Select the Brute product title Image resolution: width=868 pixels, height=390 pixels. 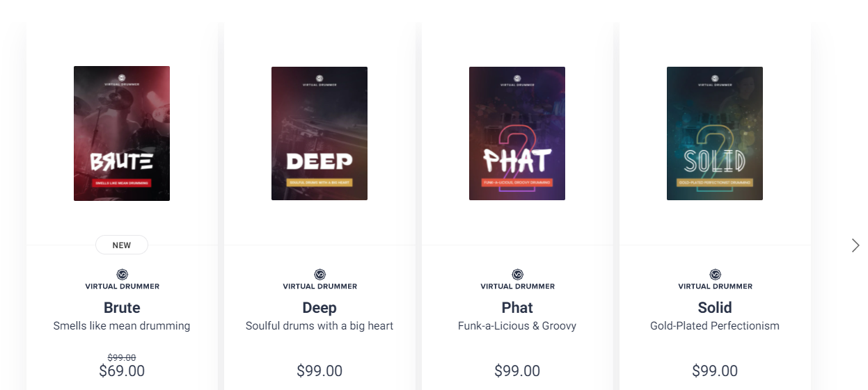(x=122, y=307)
